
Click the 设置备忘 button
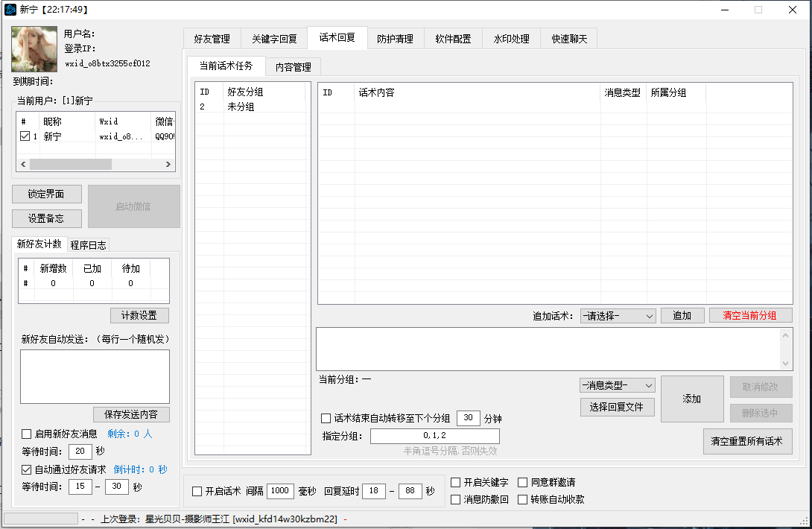47,218
